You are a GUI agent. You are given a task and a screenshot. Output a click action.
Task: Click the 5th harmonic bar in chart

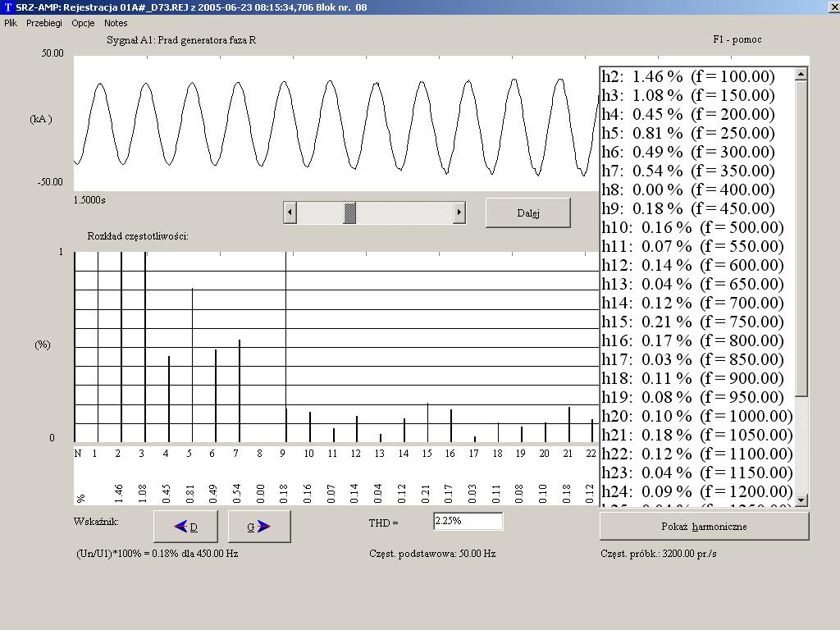[192, 365]
